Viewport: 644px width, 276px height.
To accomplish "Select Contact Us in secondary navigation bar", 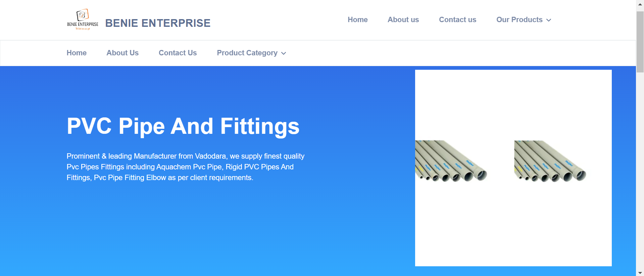I will click(x=178, y=53).
